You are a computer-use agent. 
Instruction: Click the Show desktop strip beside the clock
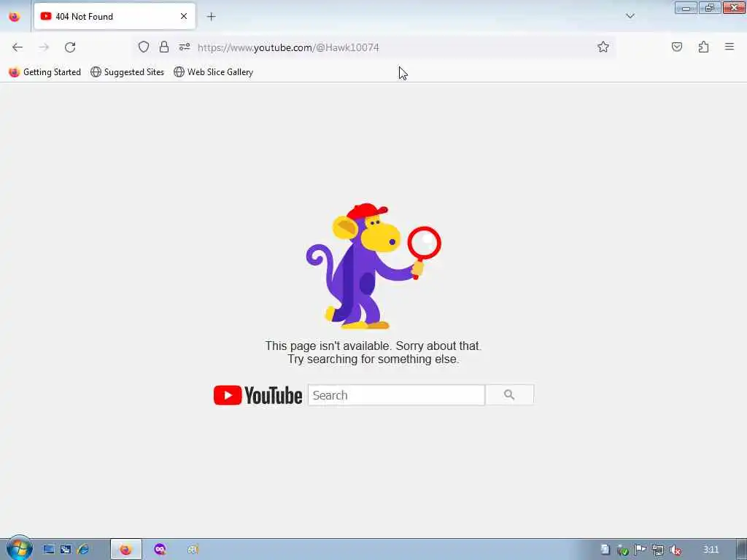[x=742, y=550]
